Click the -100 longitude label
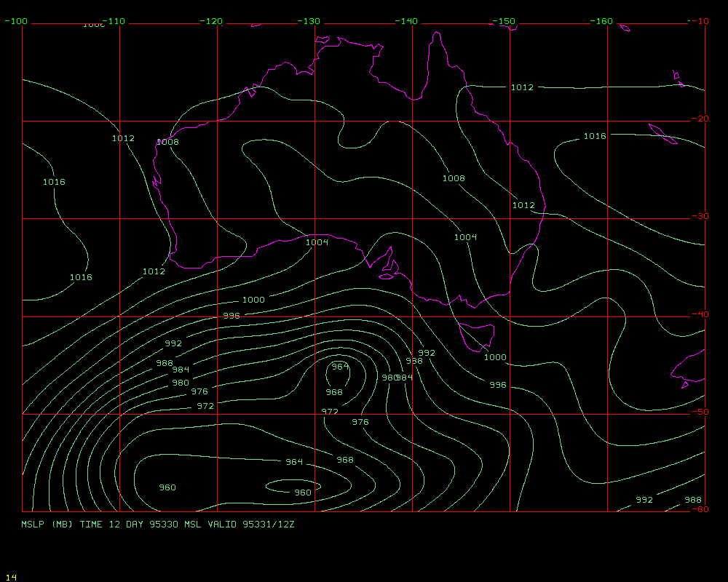The image size is (728, 582). pyautogui.click(x=15, y=21)
